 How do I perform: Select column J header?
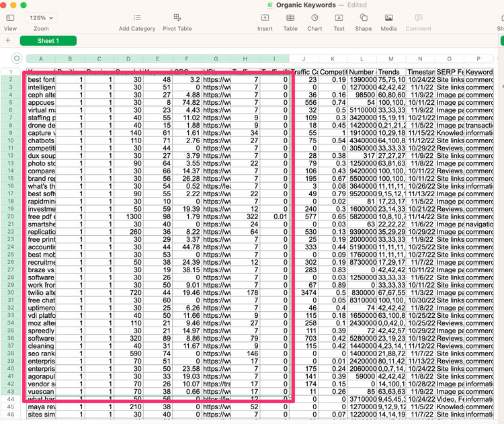pos(304,59)
